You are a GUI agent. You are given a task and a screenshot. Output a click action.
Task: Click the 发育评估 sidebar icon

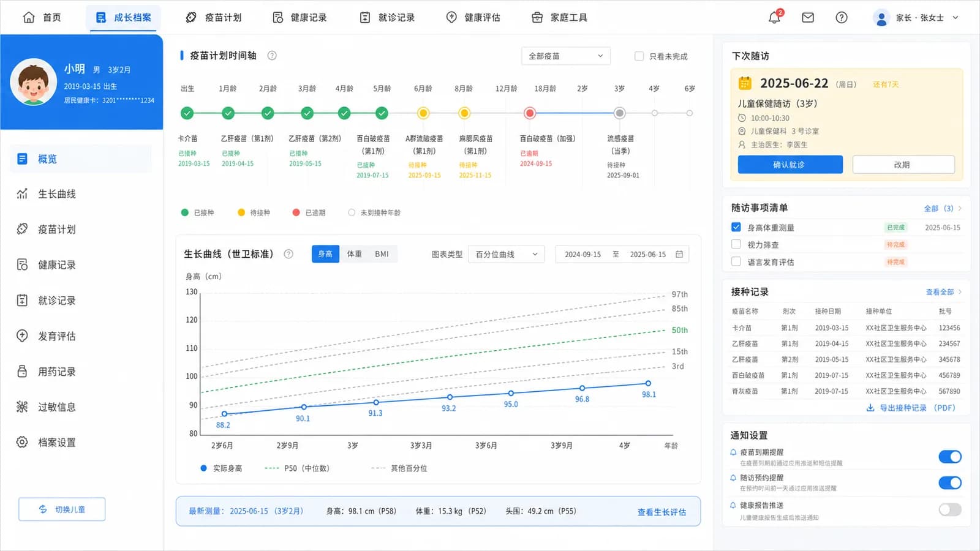(x=22, y=335)
